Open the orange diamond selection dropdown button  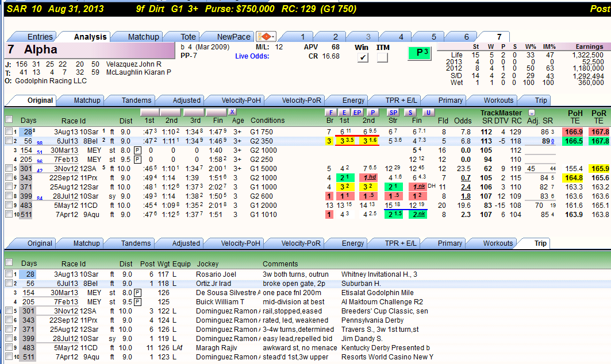[266, 37]
